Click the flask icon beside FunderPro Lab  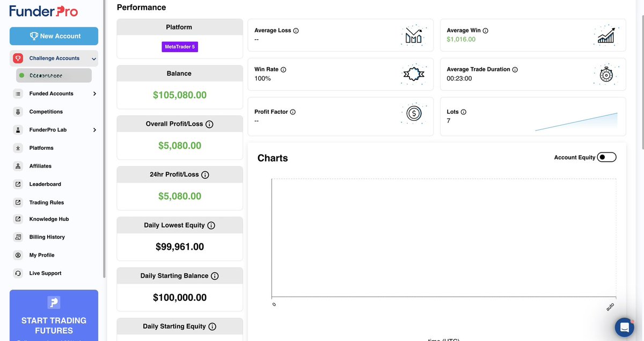(x=18, y=130)
